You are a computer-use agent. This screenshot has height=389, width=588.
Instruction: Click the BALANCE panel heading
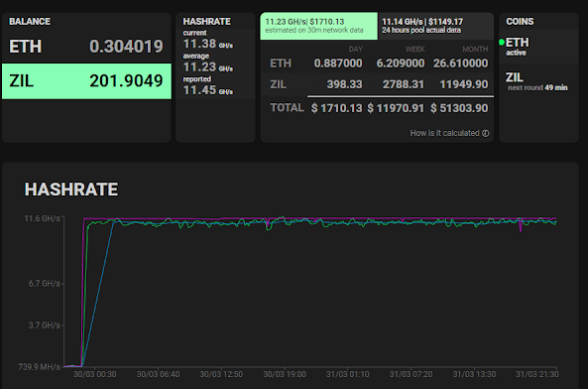tap(30, 22)
